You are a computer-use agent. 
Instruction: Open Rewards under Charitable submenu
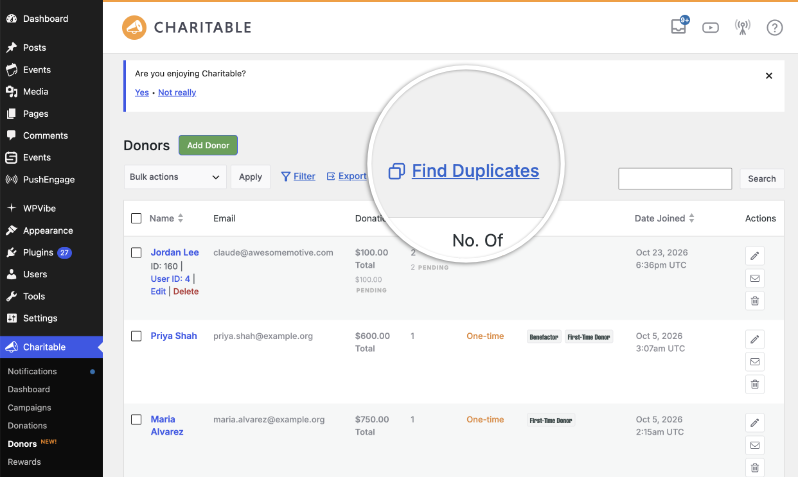[24, 462]
